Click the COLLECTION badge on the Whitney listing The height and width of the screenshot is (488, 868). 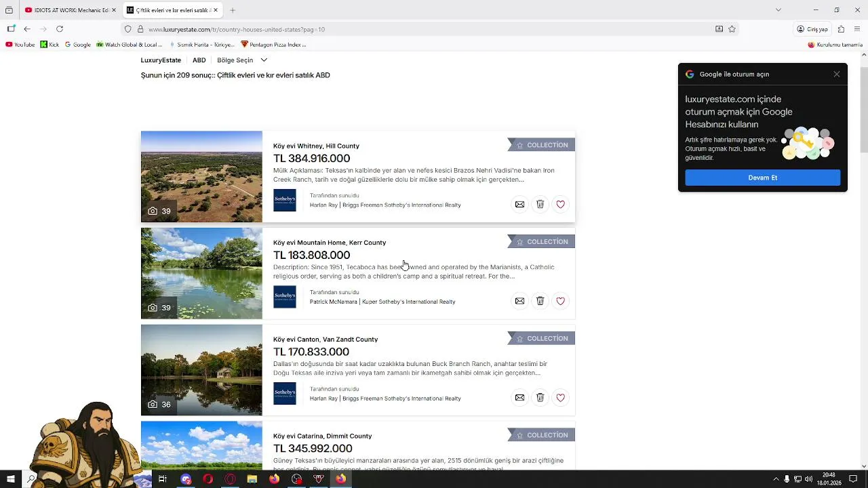(541, 145)
